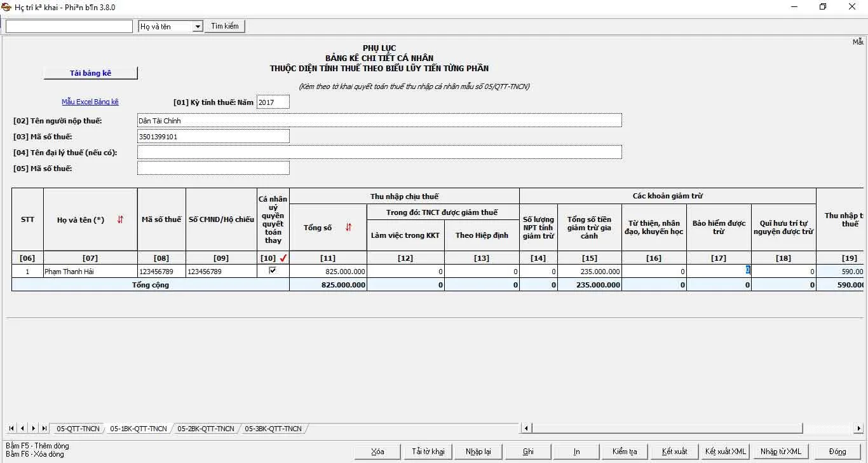The image size is (868, 463).
Task: Export data using Kết xuất XML
Action: point(724,451)
